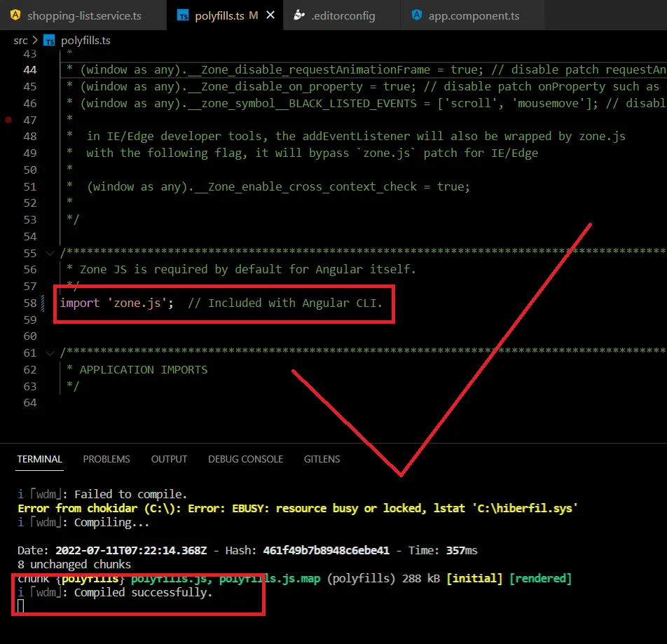
Task: Fold the comment block at line 61
Action: (x=48, y=353)
